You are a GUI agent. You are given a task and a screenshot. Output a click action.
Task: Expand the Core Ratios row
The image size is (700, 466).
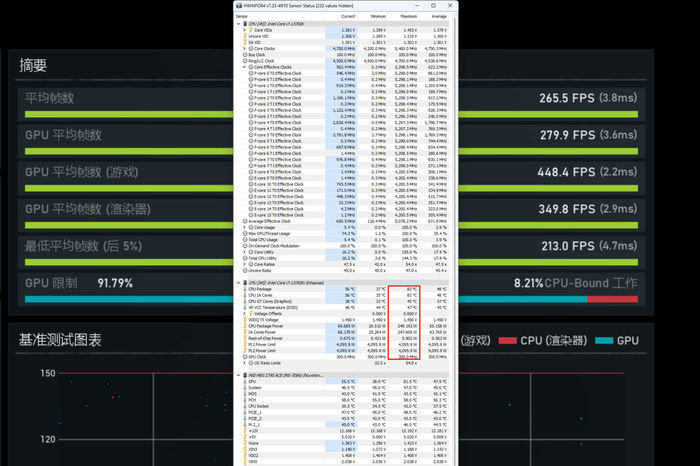pos(244,264)
